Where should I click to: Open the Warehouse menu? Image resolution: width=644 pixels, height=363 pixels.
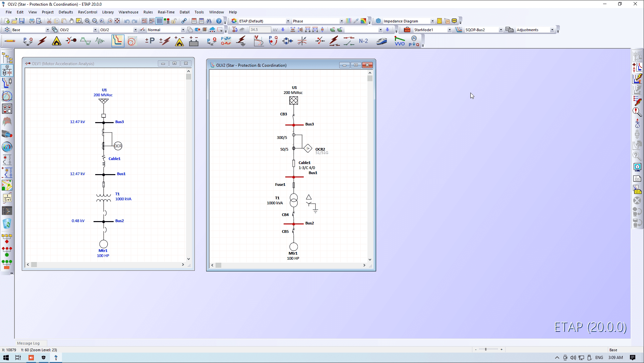(128, 12)
